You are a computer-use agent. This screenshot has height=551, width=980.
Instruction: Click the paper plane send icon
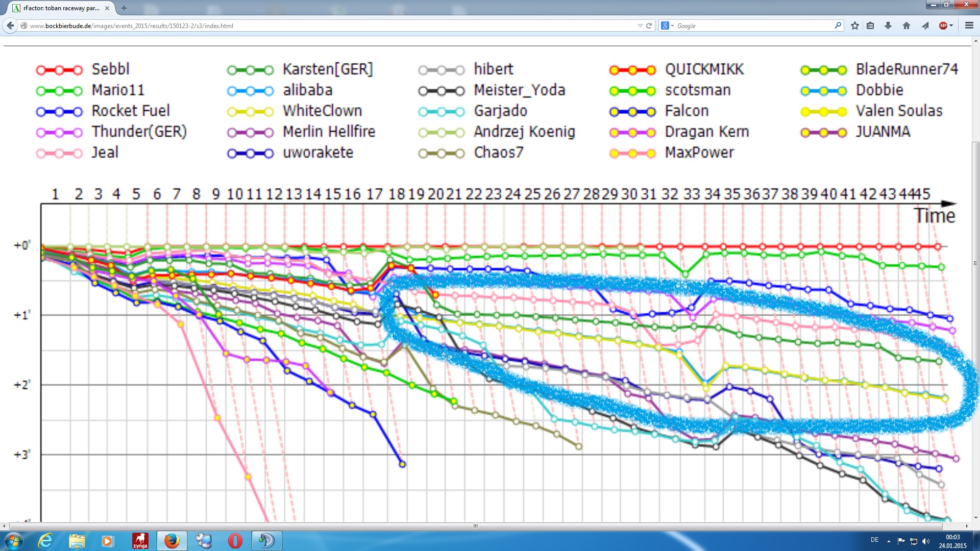pyautogui.click(x=925, y=26)
